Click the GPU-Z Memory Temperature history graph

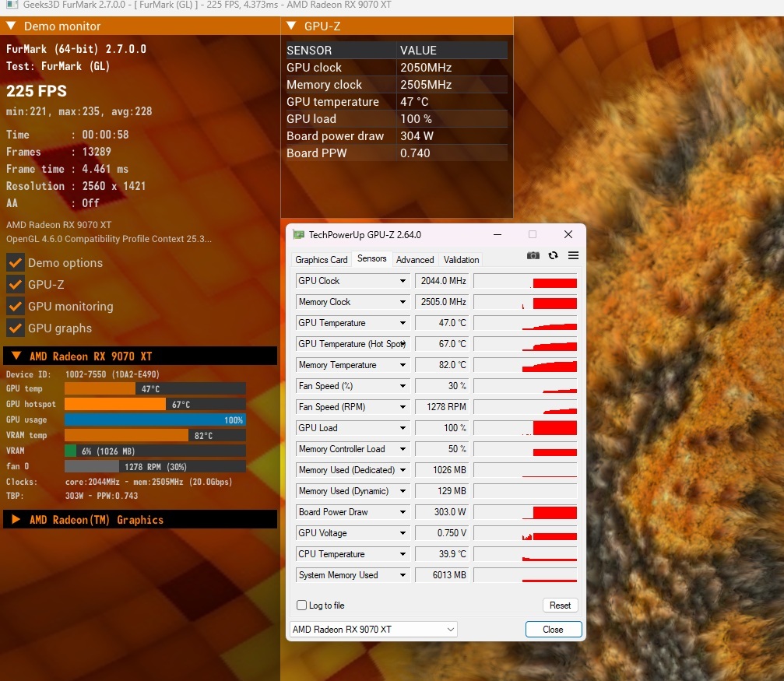click(x=525, y=365)
